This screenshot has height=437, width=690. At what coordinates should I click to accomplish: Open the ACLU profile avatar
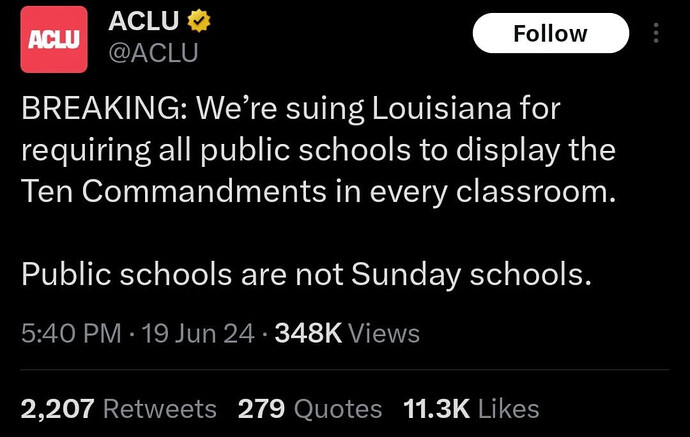click(x=55, y=39)
